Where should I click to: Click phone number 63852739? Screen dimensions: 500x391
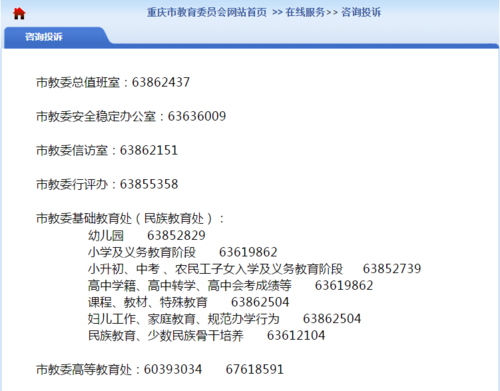[x=392, y=269]
